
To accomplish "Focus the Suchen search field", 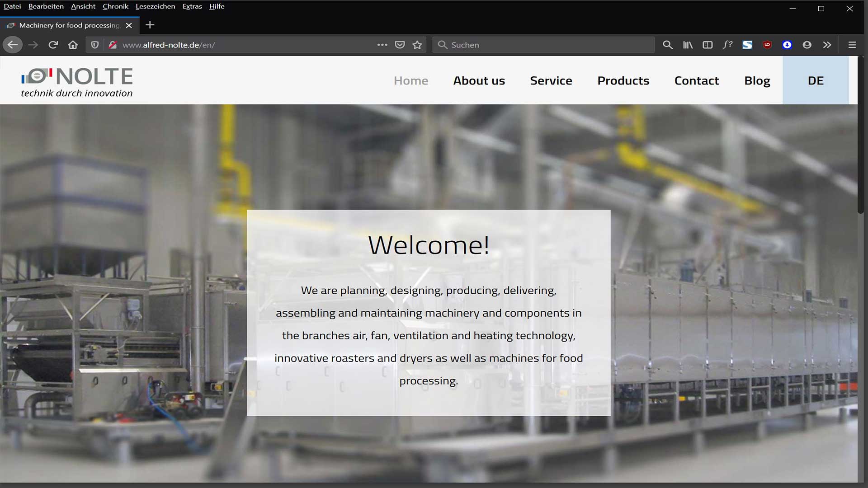I will [543, 45].
